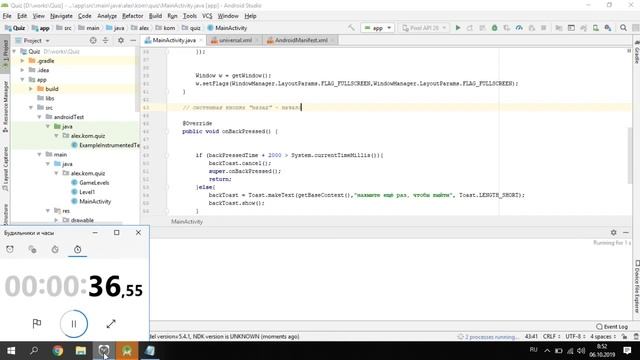Collapse the main folder

click(x=40, y=155)
